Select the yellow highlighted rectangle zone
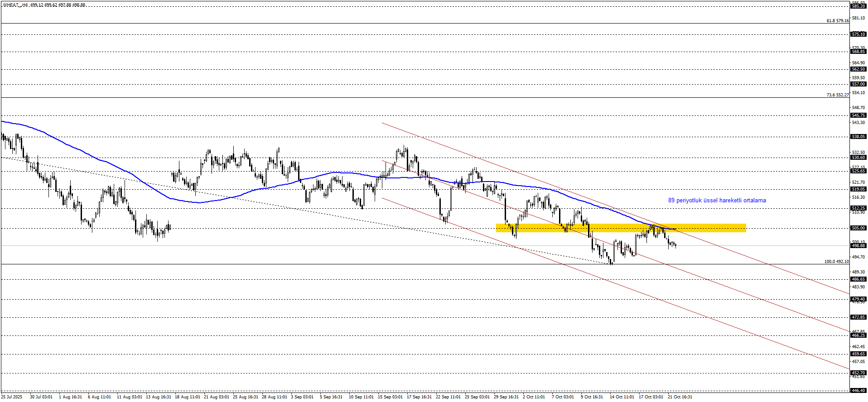 click(621, 228)
